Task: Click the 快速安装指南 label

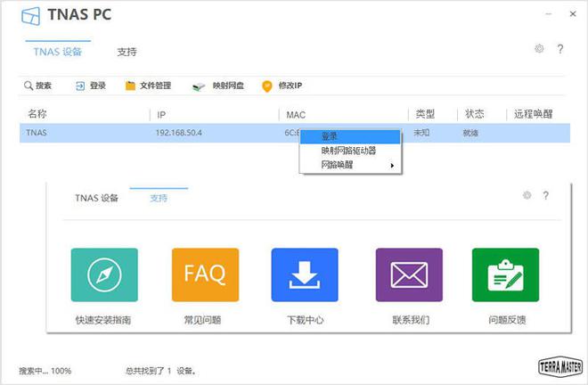Action: [x=103, y=320]
